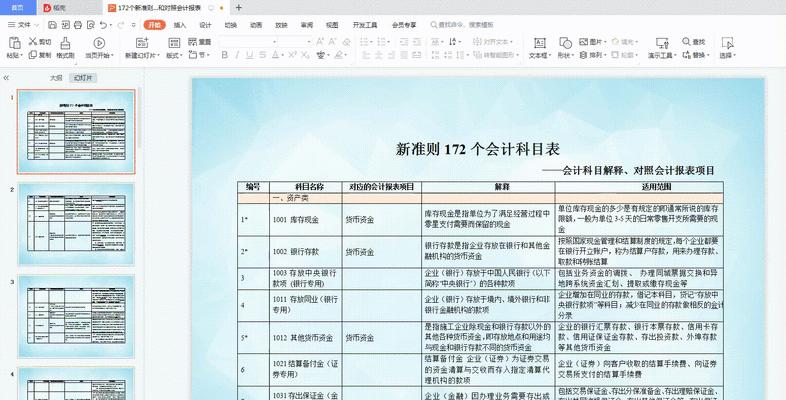786x400 pixels.
Task: Expand the quick access toolbar customize arrow
Action: coord(133,25)
